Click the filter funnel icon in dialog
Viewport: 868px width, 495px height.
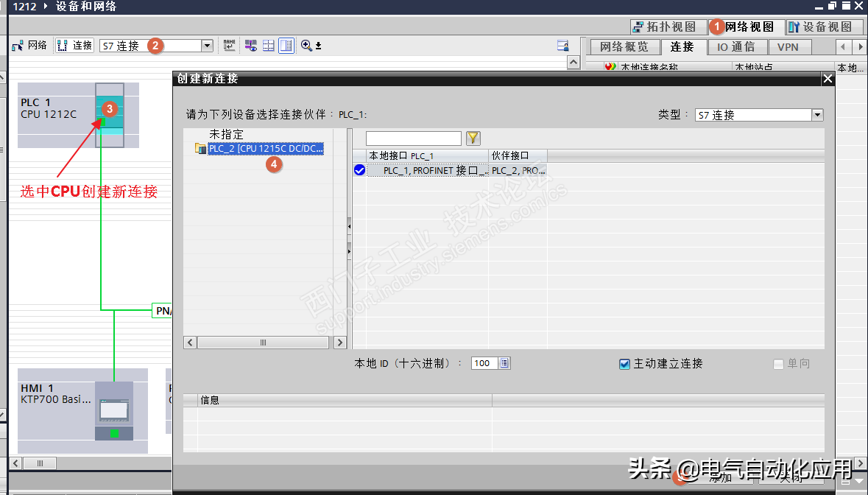[x=473, y=138]
